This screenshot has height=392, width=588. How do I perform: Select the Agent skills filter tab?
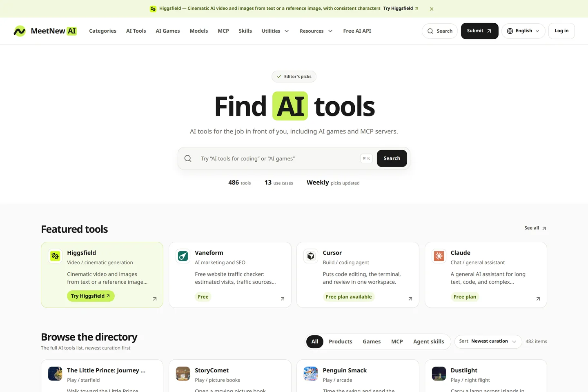pos(429,342)
